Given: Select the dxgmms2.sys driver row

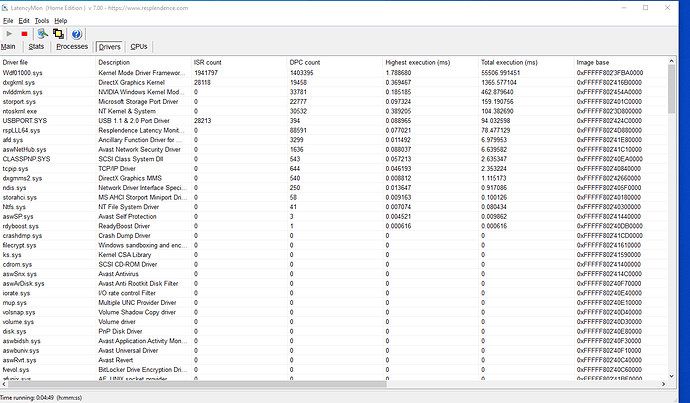Looking at the screenshot, I should pos(334,178).
